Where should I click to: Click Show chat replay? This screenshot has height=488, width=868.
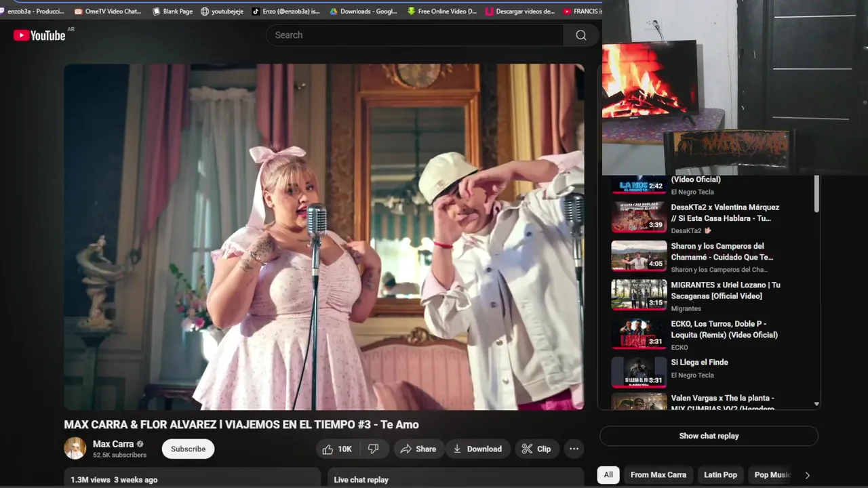click(x=709, y=436)
